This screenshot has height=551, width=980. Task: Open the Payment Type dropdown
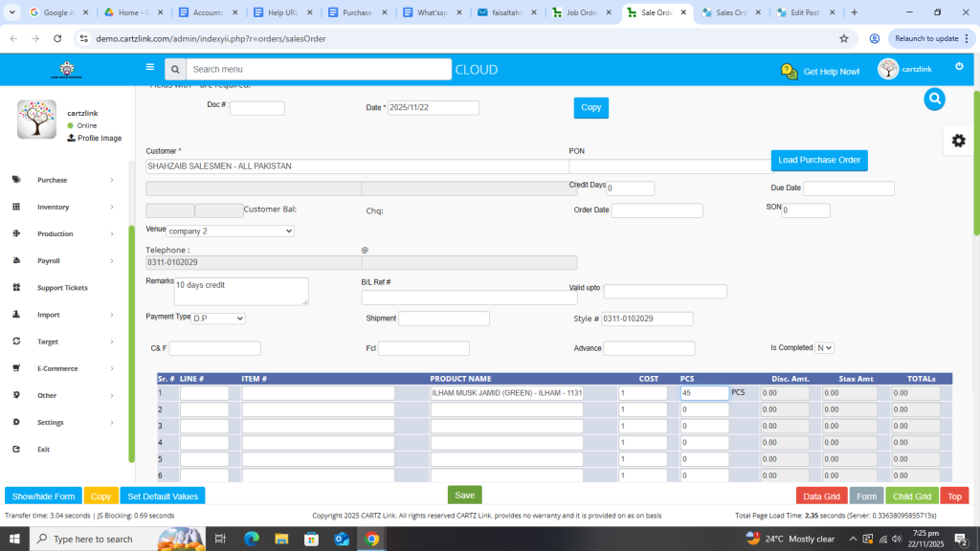(x=218, y=318)
